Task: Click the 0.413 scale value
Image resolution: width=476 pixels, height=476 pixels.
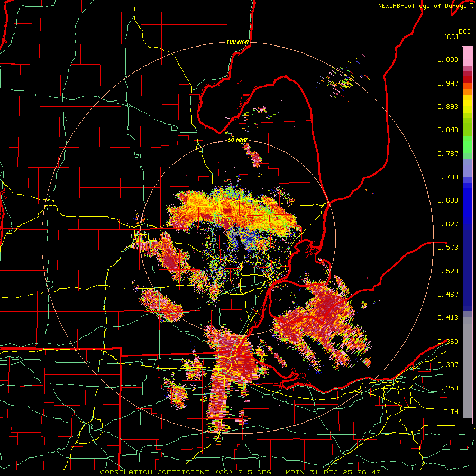Action: click(448, 318)
